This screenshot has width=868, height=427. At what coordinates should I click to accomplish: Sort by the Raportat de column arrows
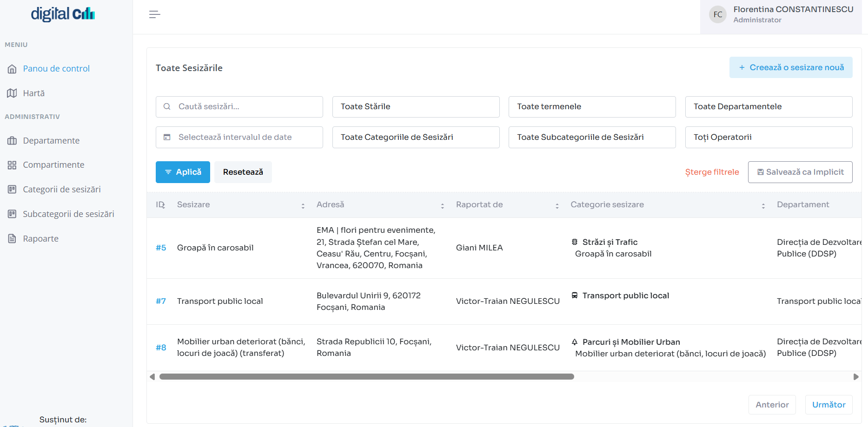click(x=557, y=206)
